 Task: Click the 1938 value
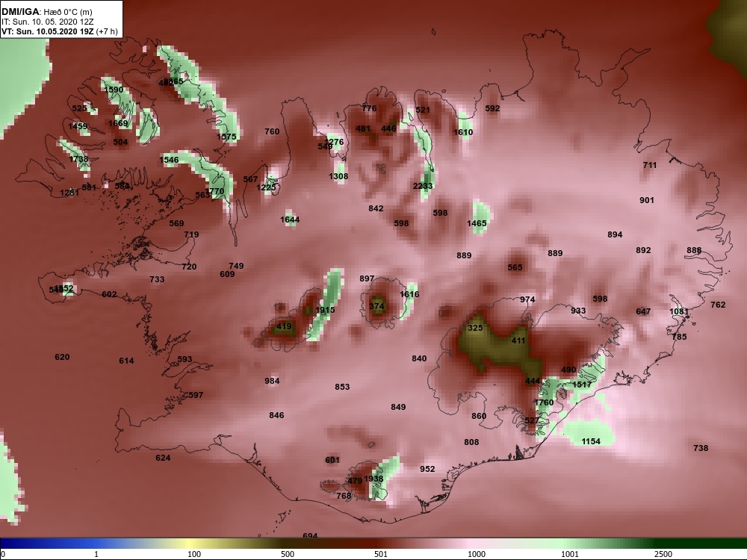(x=374, y=479)
